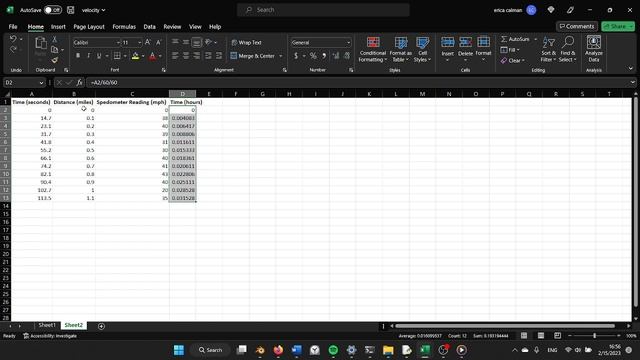Click the Comments button
Viewport: 640px width, 360px height.
click(x=577, y=26)
